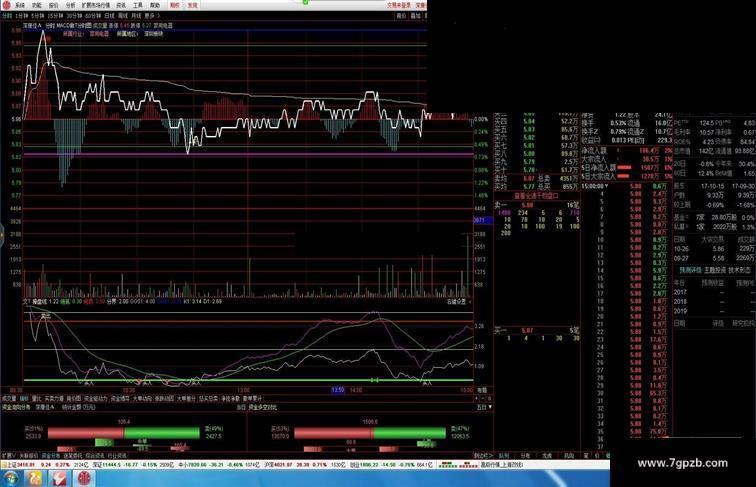Select the 总买总卖 indicator tab
Screen dimensions: 756x487
pyautogui.click(x=208, y=399)
